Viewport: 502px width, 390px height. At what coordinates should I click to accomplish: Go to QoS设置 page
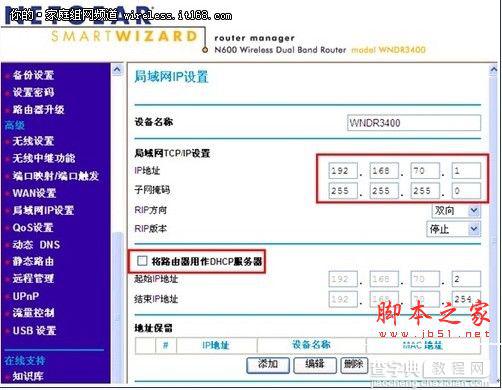click(x=33, y=228)
